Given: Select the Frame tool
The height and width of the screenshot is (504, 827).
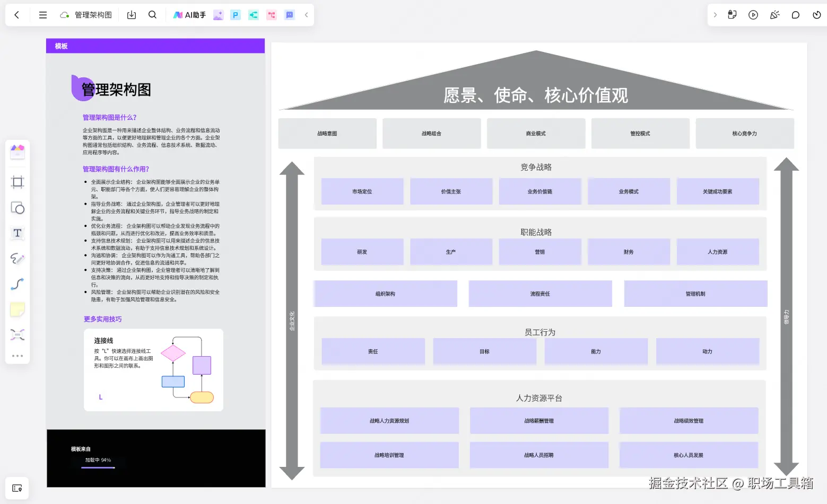Looking at the screenshot, I should pos(18,182).
